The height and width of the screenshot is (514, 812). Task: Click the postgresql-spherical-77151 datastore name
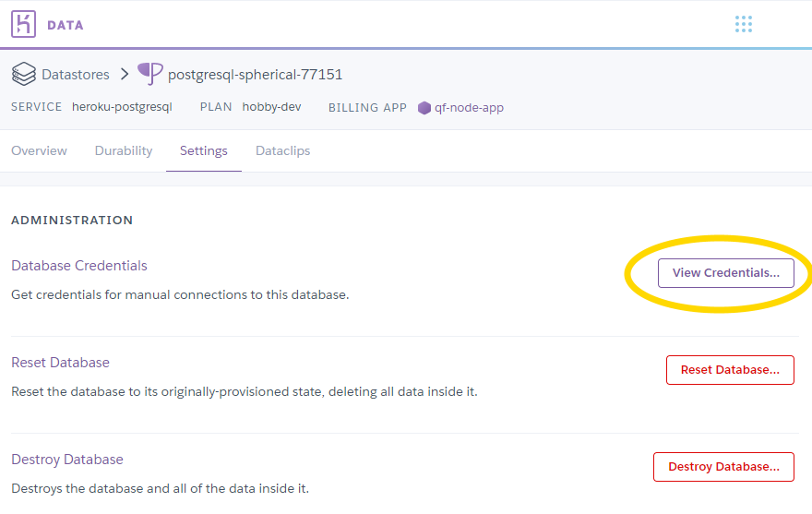255,74
